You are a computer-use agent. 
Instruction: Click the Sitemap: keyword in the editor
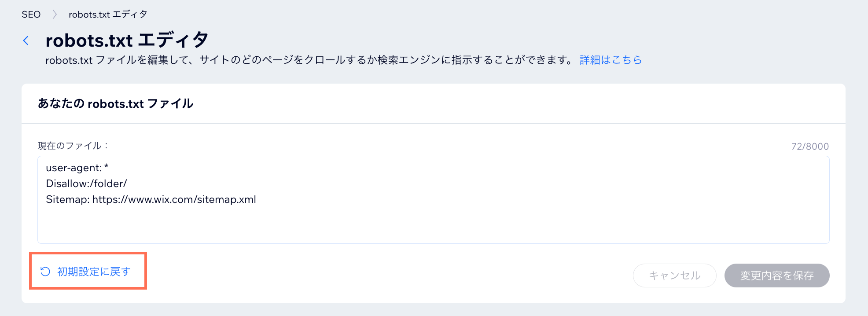(67, 199)
